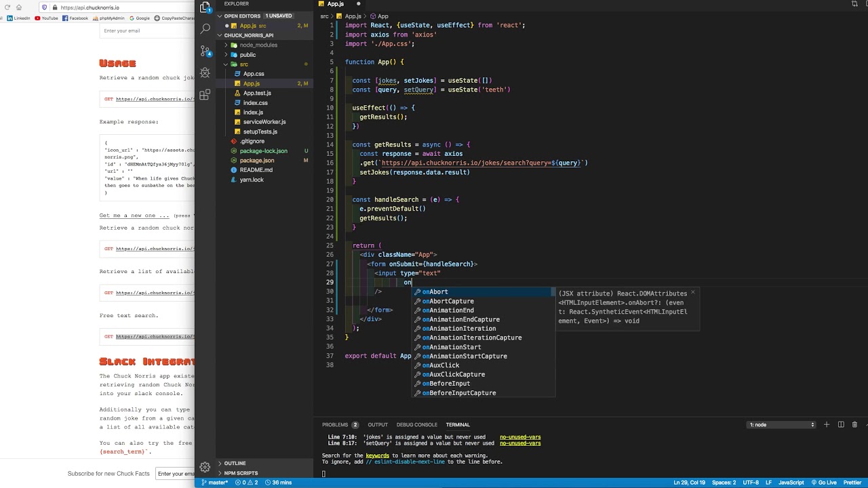This screenshot has width=868, height=488.
Task: Open serviceWorker.js in the file tree
Action: (x=264, y=122)
